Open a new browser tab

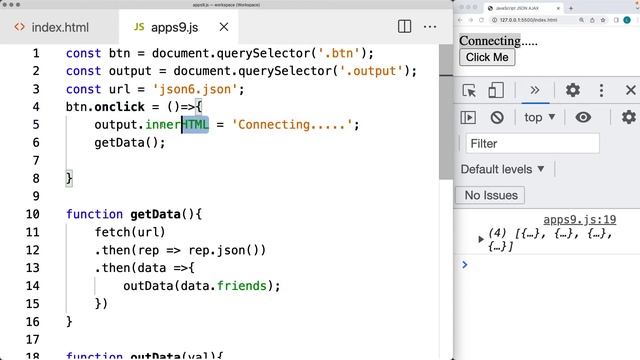point(571,8)
